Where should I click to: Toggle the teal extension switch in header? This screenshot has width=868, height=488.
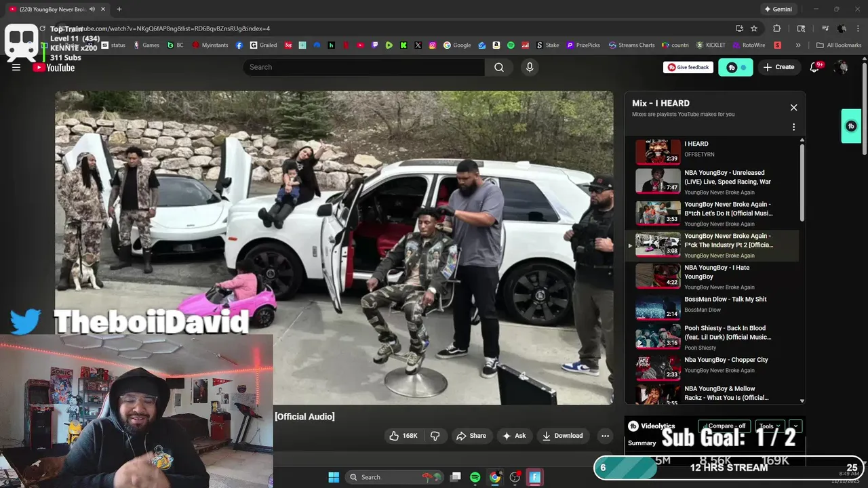coord(736,67)
